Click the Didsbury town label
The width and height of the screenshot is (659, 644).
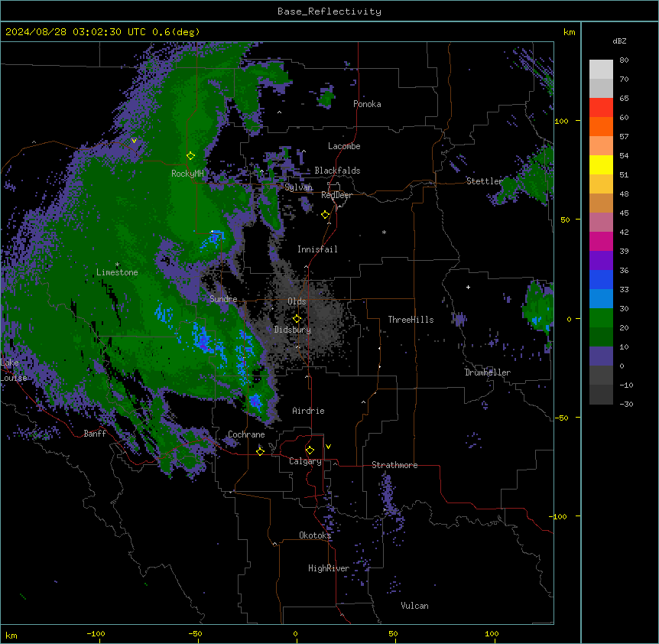[293, 330]
